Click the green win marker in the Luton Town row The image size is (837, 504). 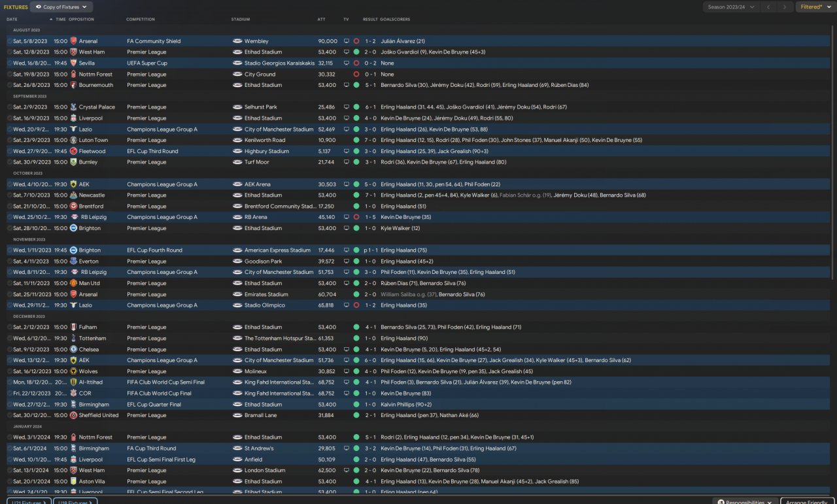(356, 140)
